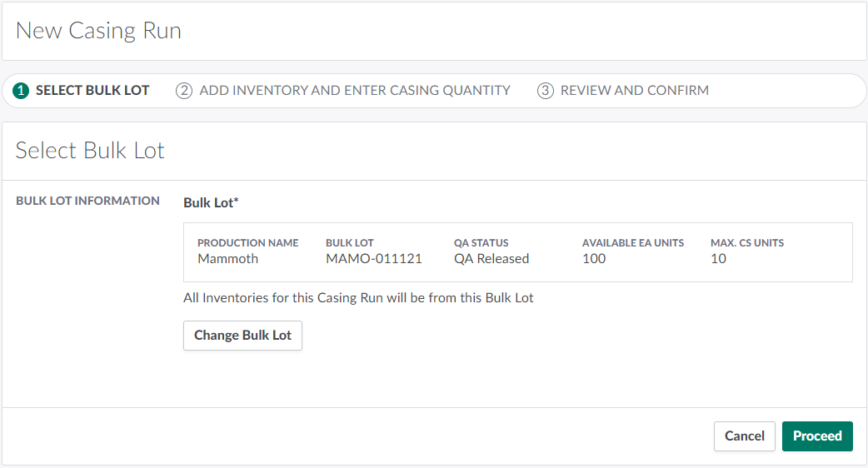Jump to the Review and Confirm step
Screen dimensions: 868x468
tap(634, 91)
